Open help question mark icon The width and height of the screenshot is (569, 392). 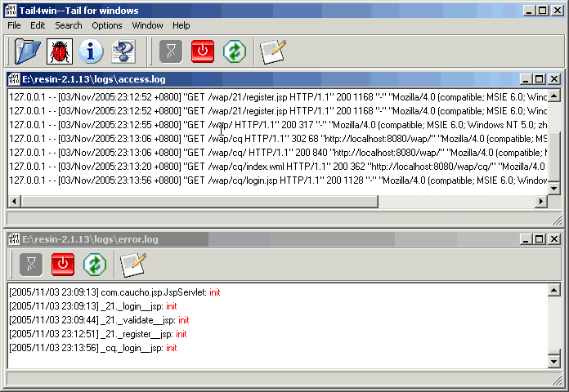pyautogui.click(x=123, y=51)
